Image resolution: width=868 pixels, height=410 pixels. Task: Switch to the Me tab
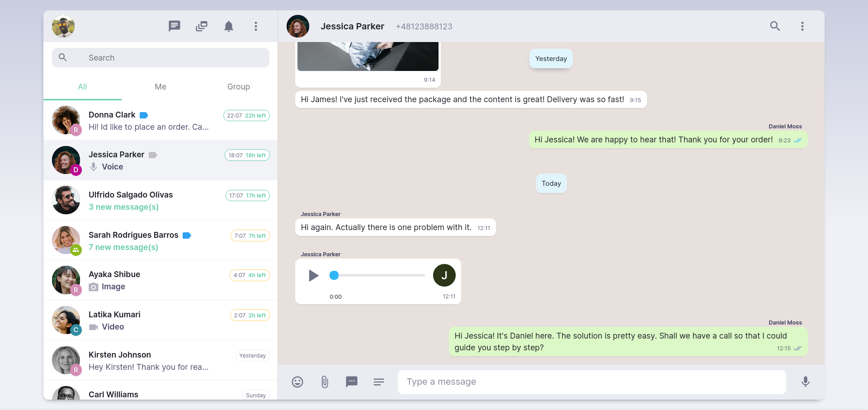(x=160, y=87)
